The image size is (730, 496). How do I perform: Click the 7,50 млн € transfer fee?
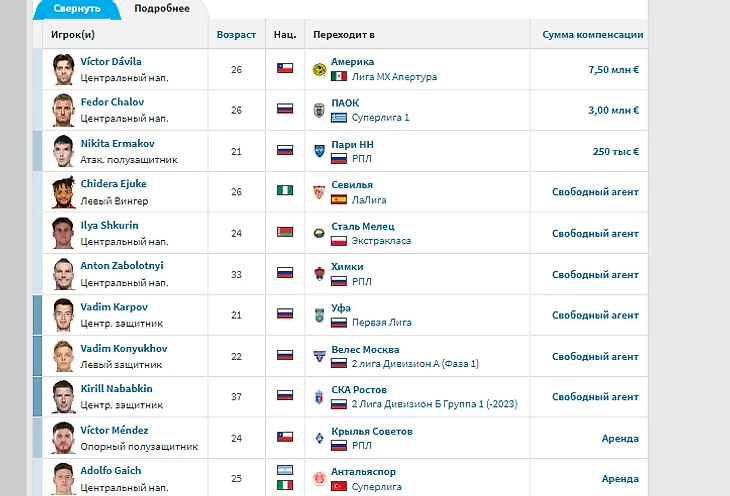(x=613, y=69)
